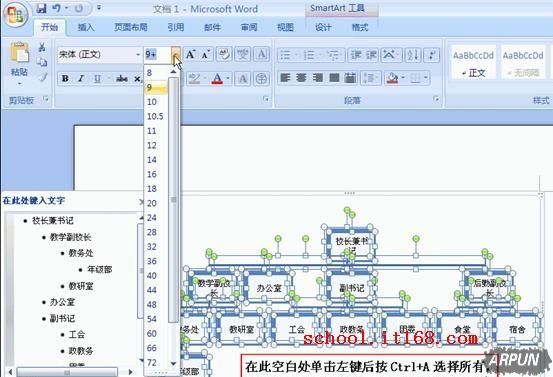Image resolution: width=553 pixels, height=377 pixels.
Task: Center align text
Action: click(301, 78)
